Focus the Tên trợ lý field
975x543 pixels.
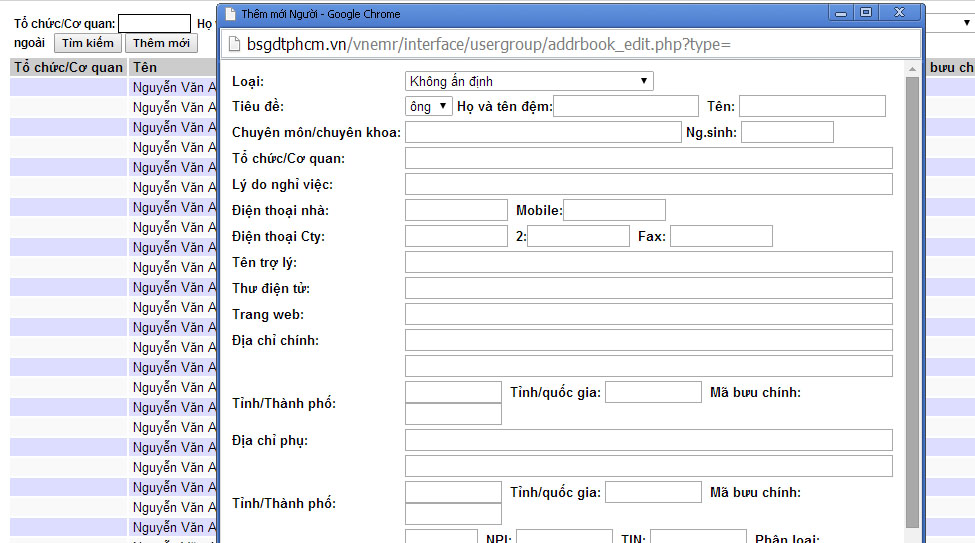click(x=649, y=262)
